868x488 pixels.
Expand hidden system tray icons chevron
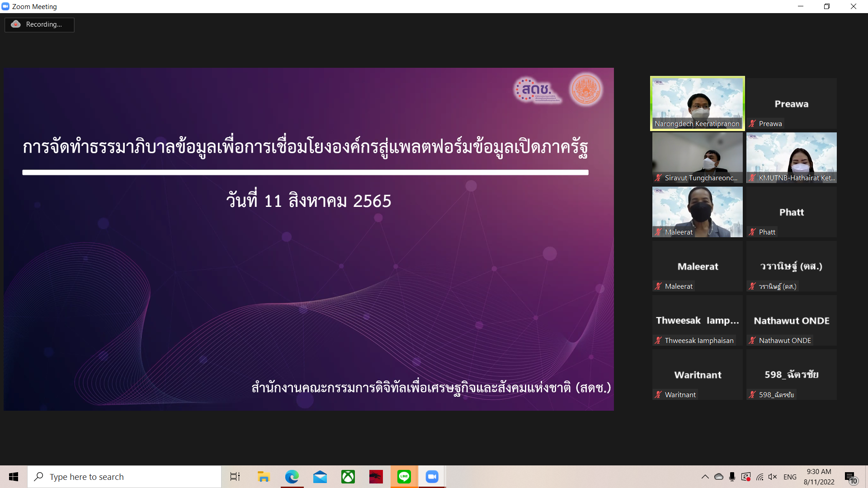(x=705, y=477)
